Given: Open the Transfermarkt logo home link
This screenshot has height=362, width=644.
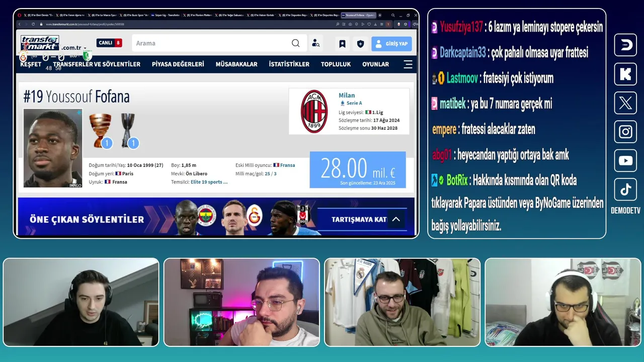Looking at the screenshot, I should [x=40, y=43].
